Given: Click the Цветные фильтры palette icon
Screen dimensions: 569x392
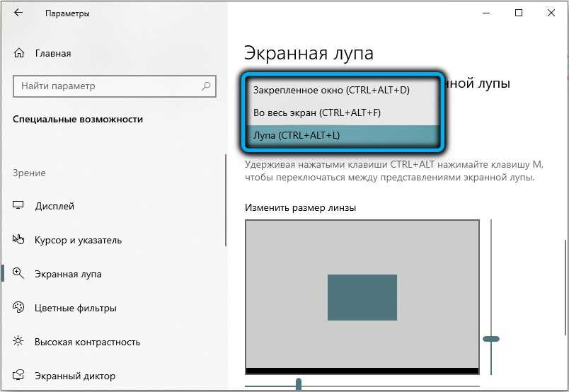Looking at the screenshot, I should (x=18, y=307).
